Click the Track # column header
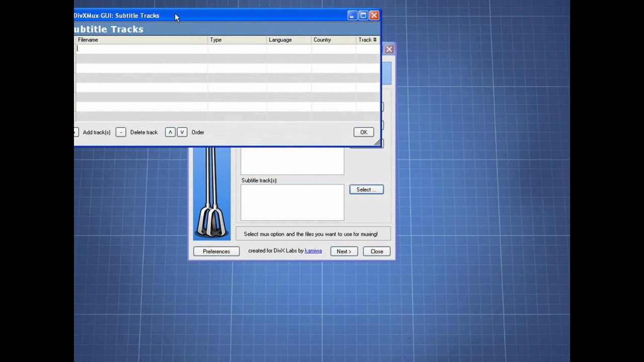This screenshot has width=644, height=362. click(368, 40)
